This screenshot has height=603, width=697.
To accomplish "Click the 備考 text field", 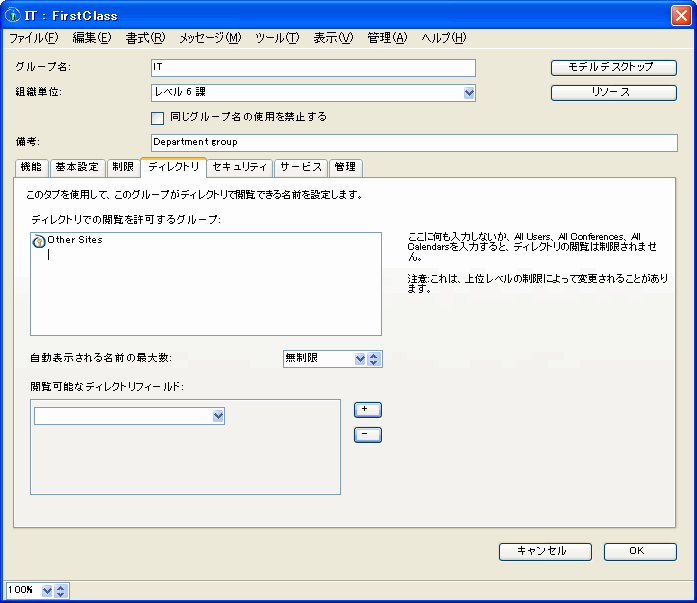I will 414,142.
